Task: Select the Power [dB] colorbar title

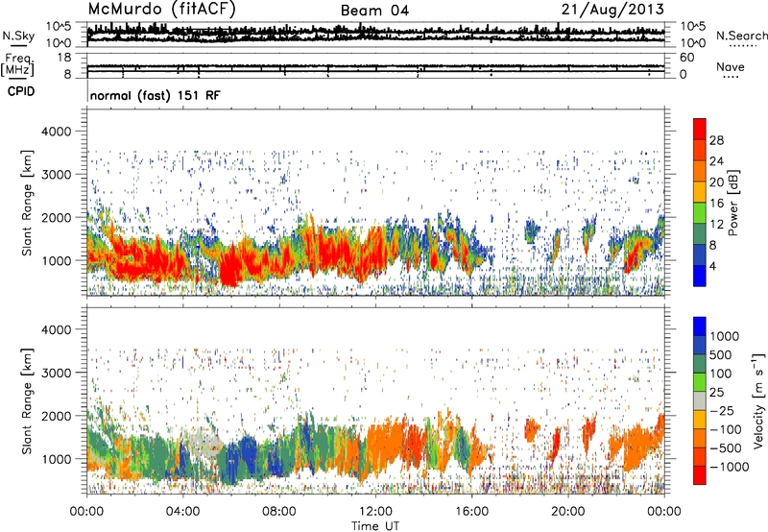Action: point(733,203)
